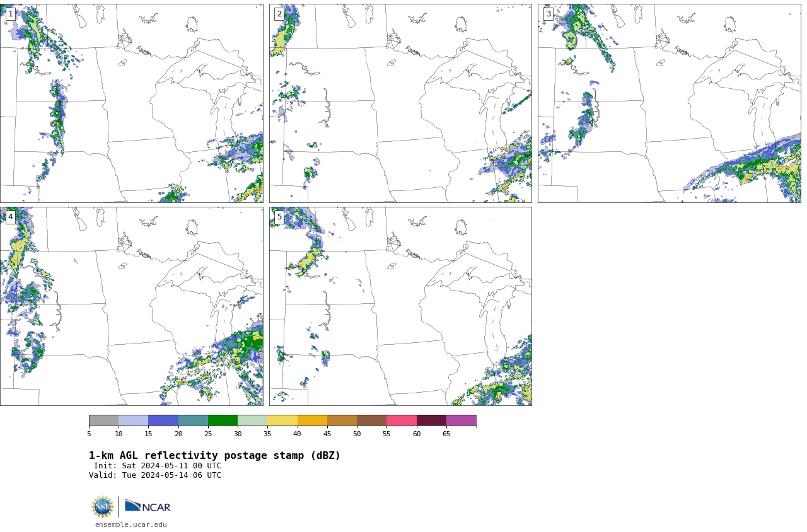Click the maroon 60-65 dBZ swatch
This screenshot has height=532, width=807.
(431, 420)
